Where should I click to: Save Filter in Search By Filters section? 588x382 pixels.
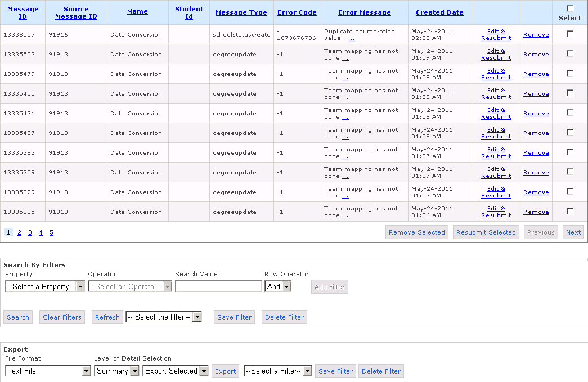(x=235, y=317)
